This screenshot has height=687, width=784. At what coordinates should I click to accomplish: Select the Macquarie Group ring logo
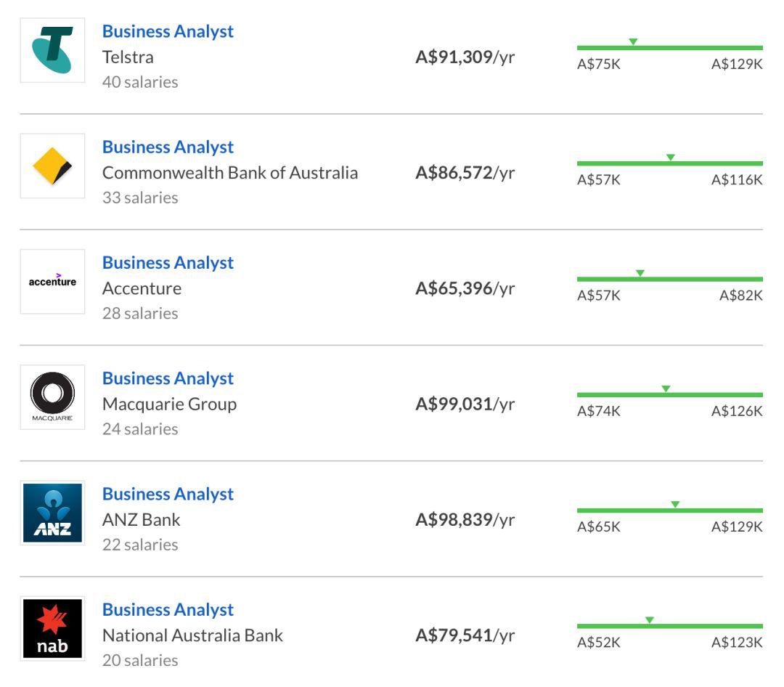pos(52,397)
